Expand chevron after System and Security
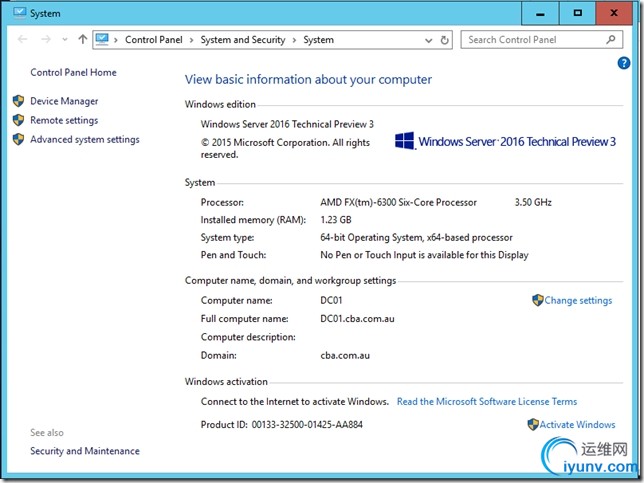Image resolution: width=644 pixels, height=483 pixels. tap(294, 40)
